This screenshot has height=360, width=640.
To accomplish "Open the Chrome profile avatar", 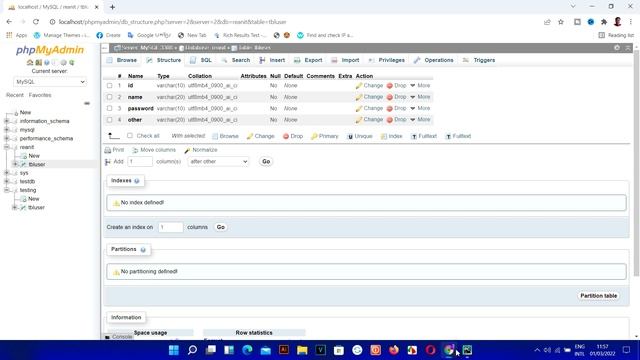I will pos(618,22).
